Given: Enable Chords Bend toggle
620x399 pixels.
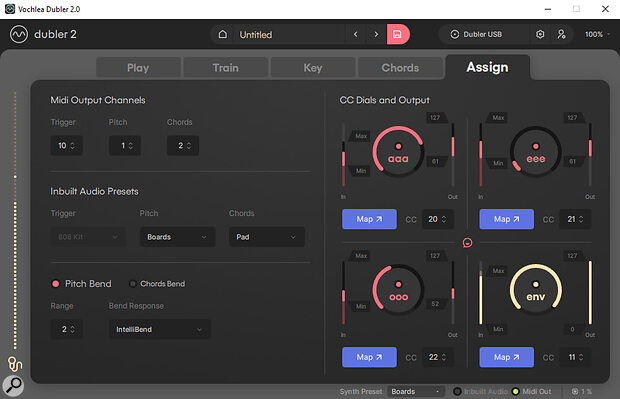Looking at the screenshot, I should (133, 284).
